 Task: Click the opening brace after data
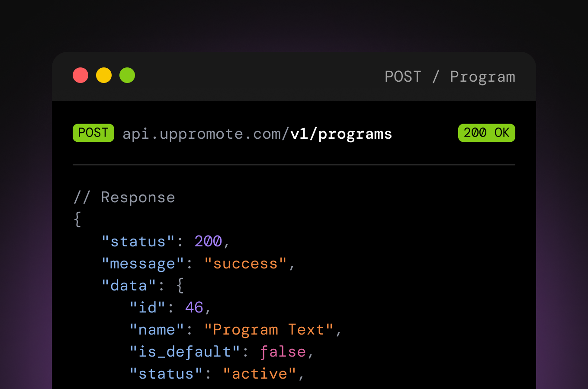click(180, 286)
